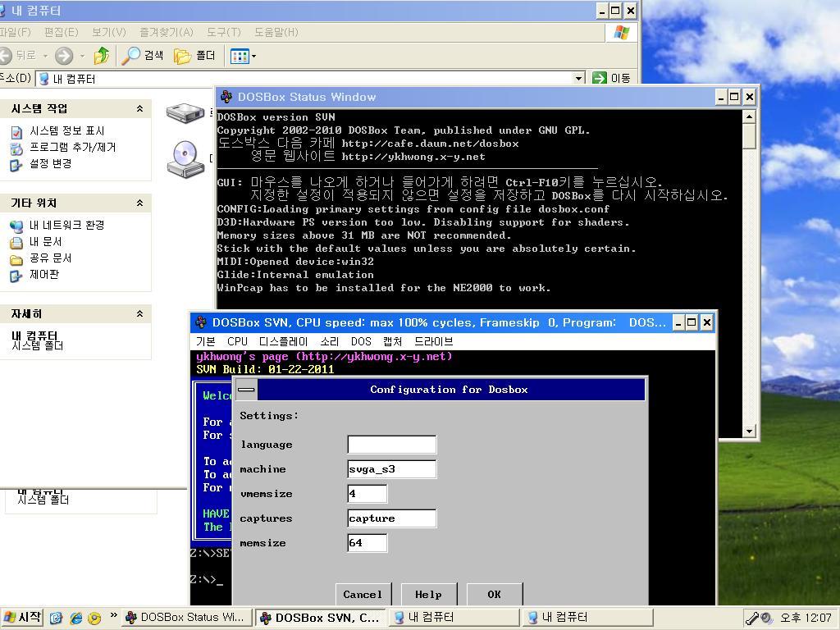
Task: Click the Status Window scroll down arrow
Action: click(749, 431)
